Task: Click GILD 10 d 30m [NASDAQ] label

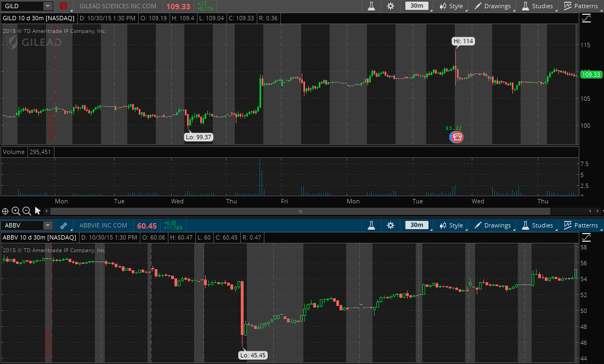Action: pos(38,18)
